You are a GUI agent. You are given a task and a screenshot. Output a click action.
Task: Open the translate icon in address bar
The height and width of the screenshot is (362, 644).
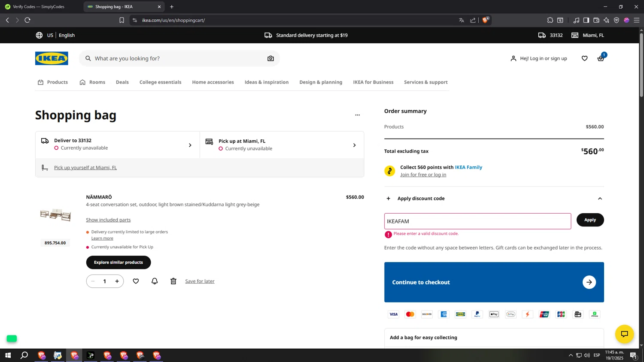(x=462, y=20)
